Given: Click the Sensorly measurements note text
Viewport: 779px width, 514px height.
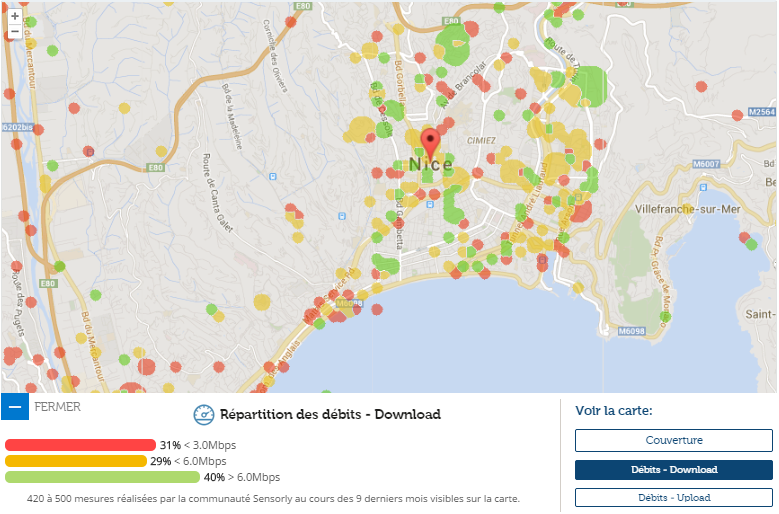Looking at the screenshot, I should point(273,498).
